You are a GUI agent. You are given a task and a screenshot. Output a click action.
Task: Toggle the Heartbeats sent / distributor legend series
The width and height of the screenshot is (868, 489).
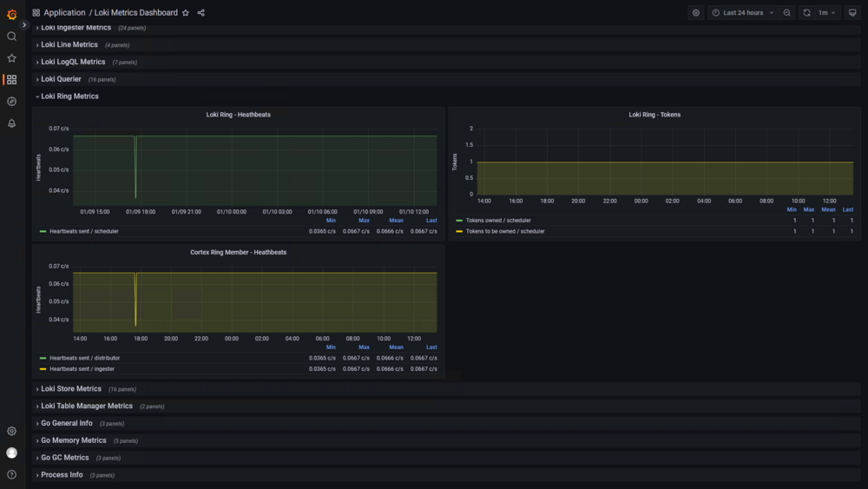85,359
